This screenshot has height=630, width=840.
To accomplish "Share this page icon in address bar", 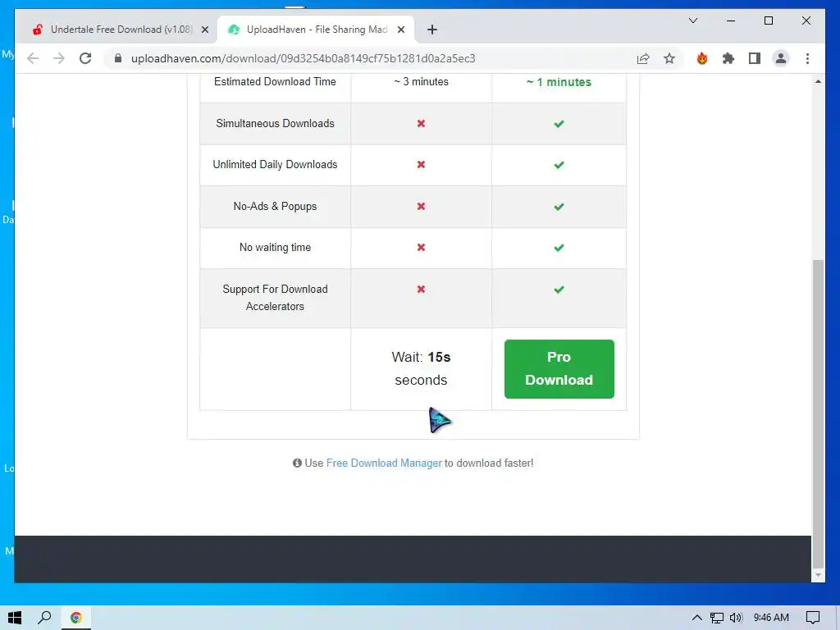I will (643, 58).
